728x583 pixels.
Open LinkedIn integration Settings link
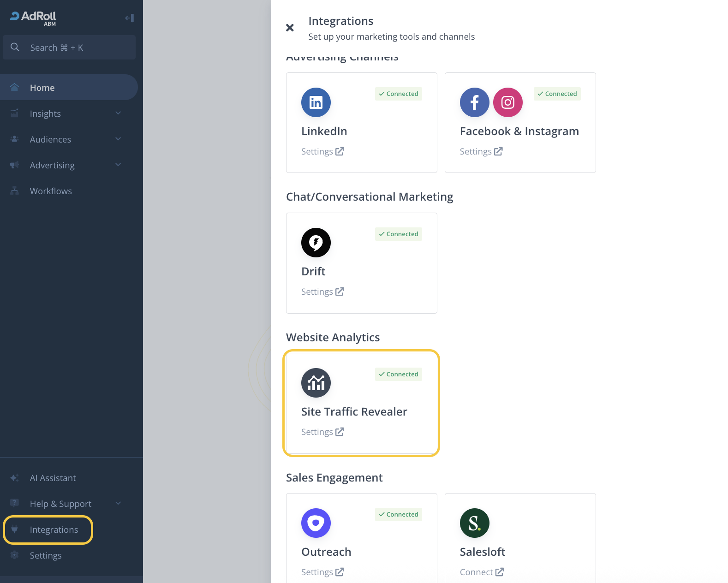(x=322, y=151)
